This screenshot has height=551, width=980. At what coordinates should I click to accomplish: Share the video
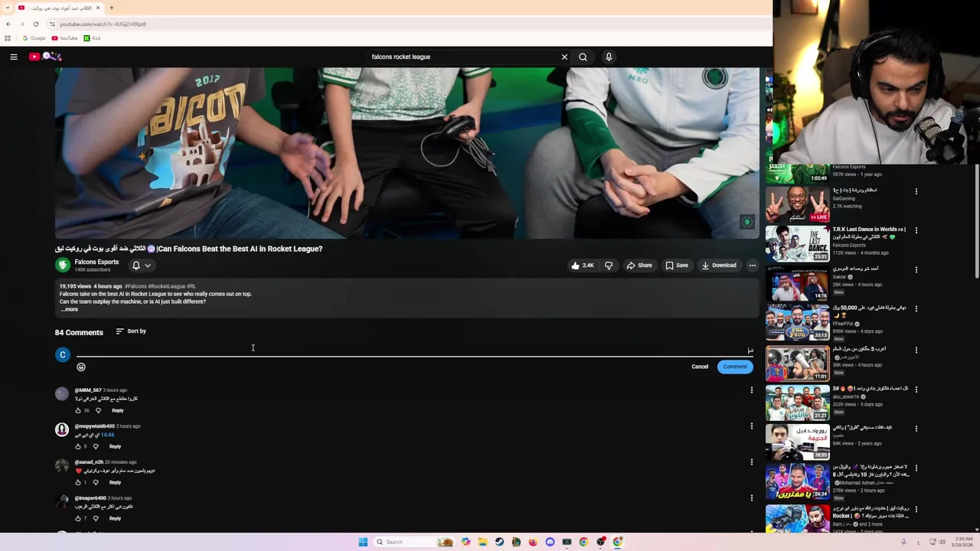point(639,266)
